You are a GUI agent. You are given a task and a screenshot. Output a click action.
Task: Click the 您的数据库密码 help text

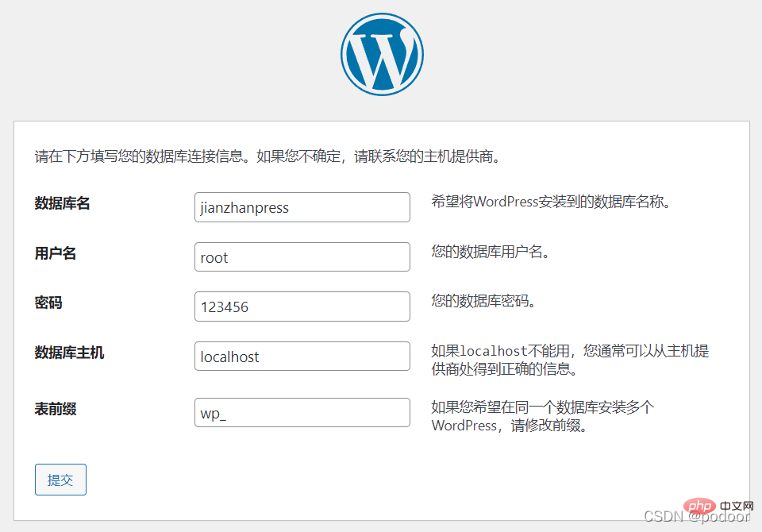pos(483,301)
